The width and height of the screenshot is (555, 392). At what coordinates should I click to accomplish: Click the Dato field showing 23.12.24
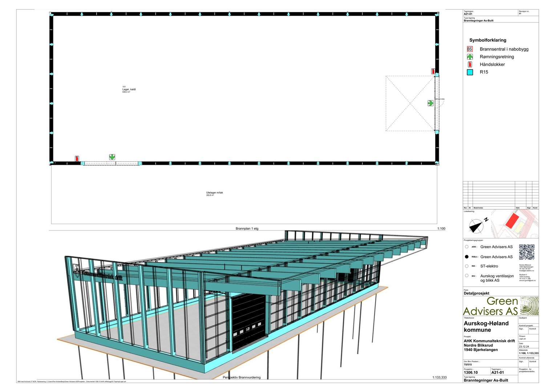coord(524,346)
